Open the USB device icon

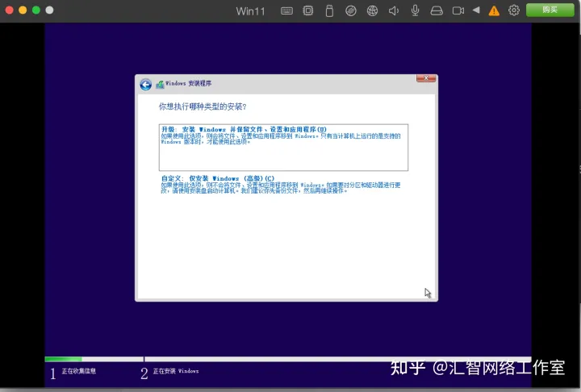[329, 10]
